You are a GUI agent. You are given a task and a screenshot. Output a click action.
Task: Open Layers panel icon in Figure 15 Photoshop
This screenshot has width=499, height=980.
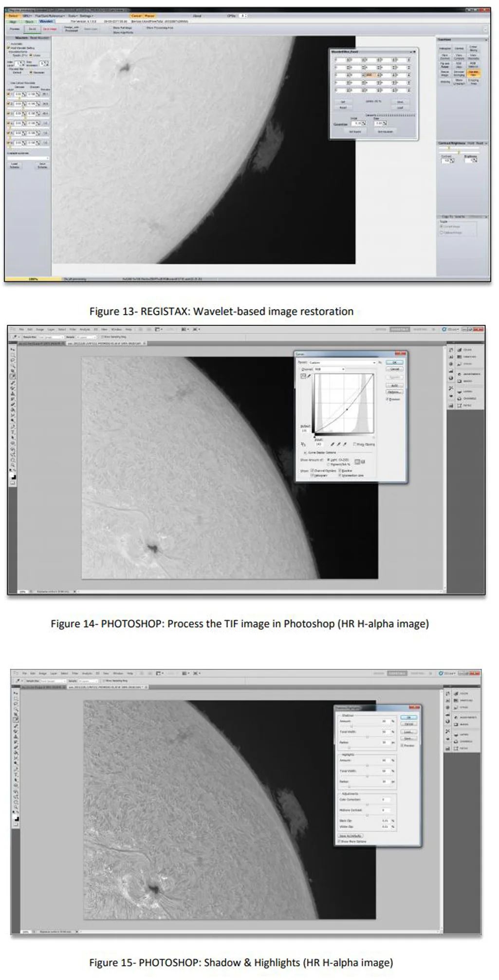456,735
